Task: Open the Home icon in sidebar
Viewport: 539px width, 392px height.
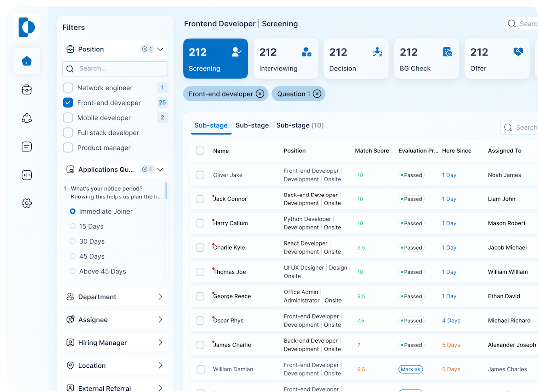Action: pos(27,61)
